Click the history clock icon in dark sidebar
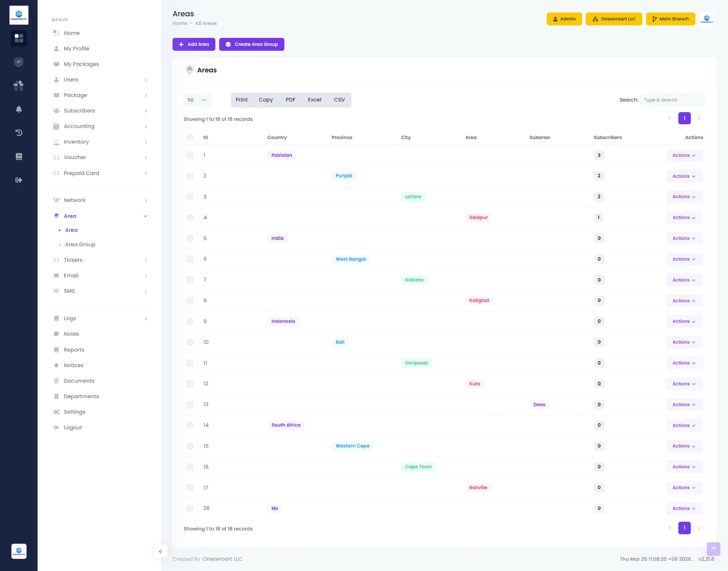The width and height of the screenshot is (728, 571). 19,133
